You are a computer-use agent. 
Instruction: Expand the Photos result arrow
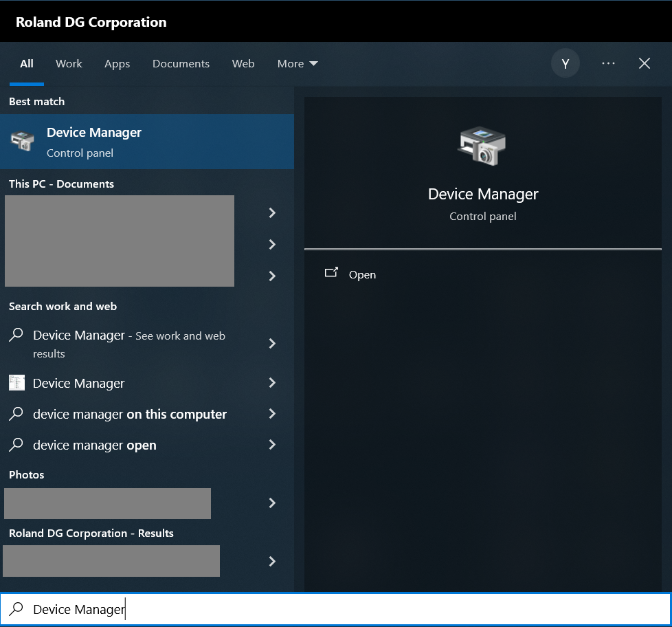[271, 503]
